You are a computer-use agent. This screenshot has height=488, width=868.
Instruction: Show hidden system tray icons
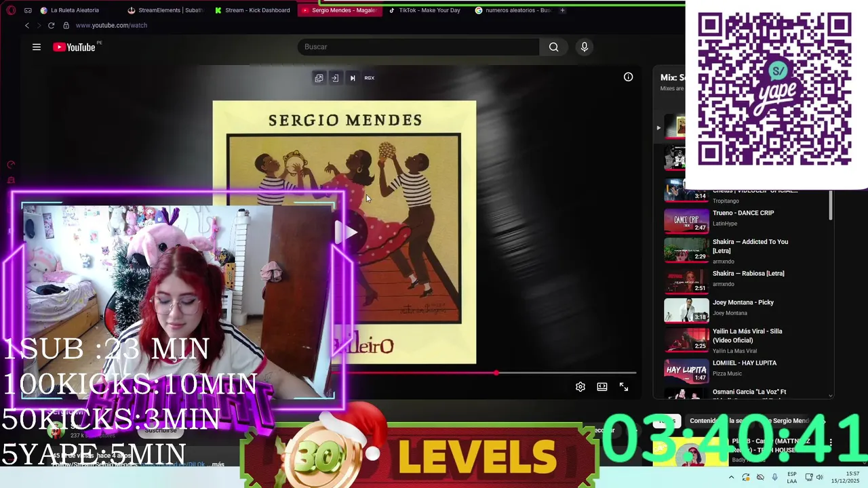731,477
